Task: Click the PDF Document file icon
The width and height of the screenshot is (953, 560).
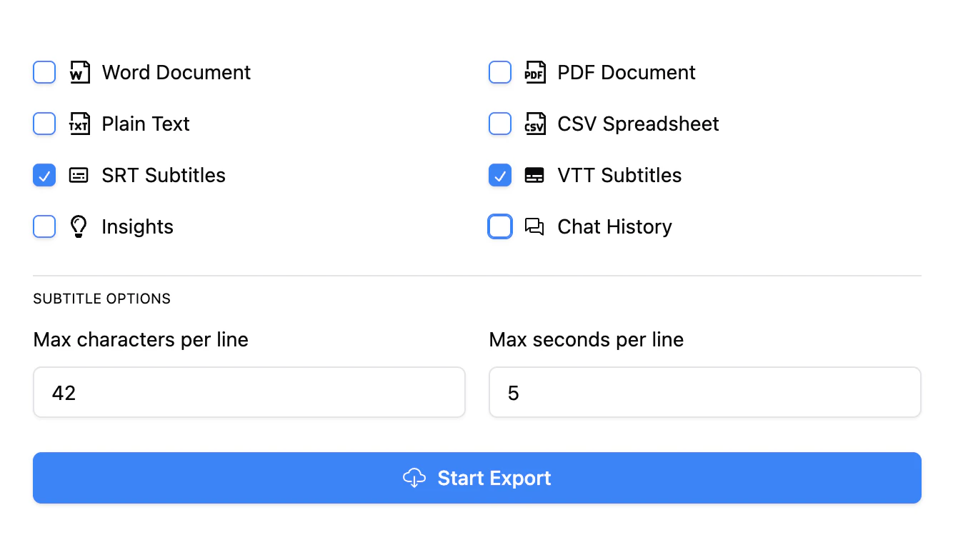Action: click(534, 72)
